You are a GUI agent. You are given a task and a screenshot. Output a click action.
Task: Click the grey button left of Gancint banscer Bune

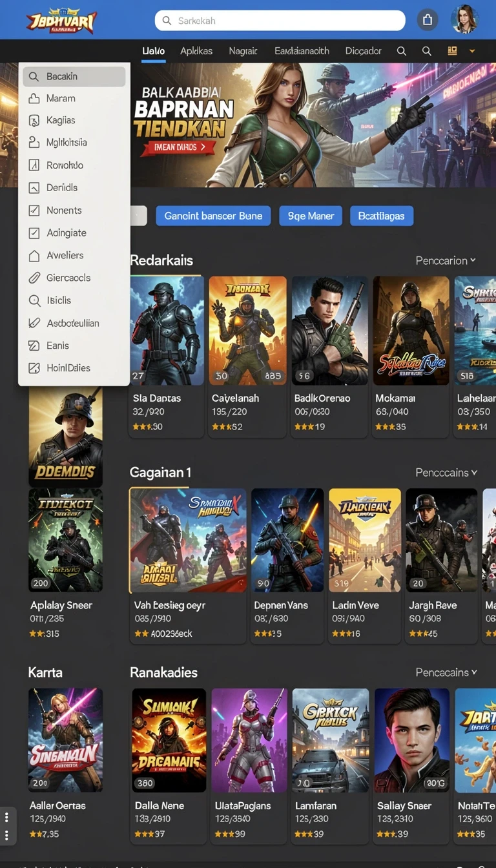point(138,216)
